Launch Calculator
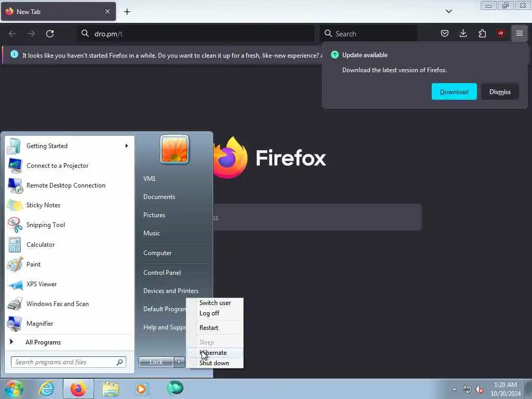Viewport: 532px width, 399px height. [70, 245]
